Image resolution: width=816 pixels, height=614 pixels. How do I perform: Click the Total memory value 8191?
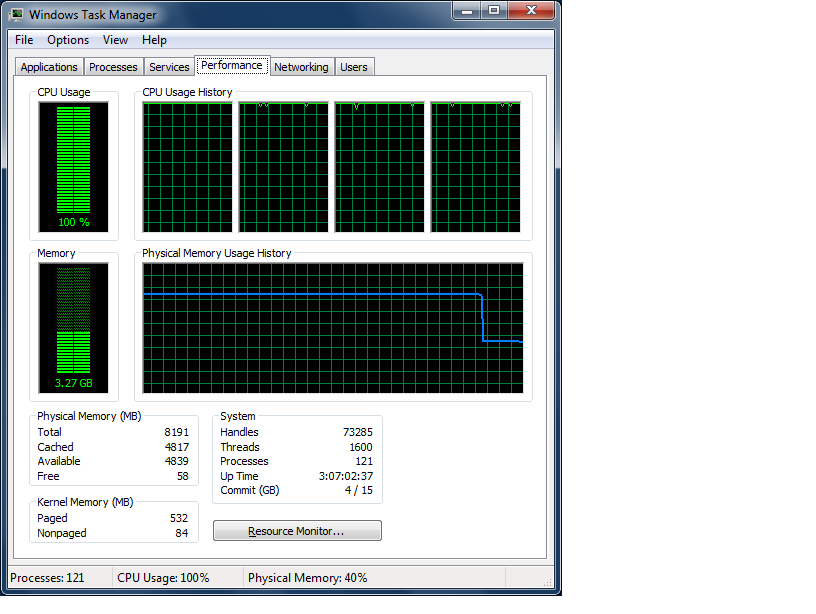click(x=176, y=432)
